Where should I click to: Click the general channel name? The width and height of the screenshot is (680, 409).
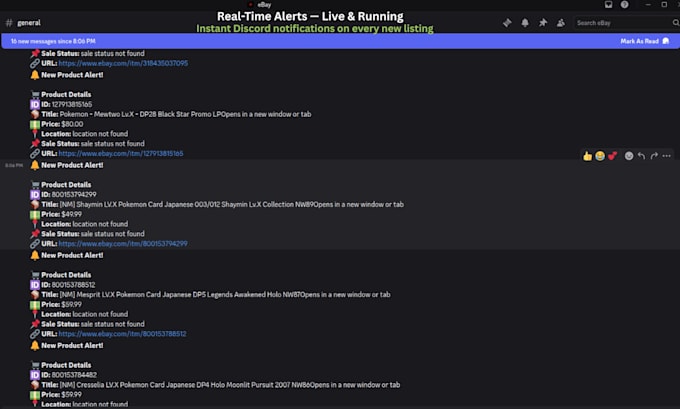click(29, 23)
